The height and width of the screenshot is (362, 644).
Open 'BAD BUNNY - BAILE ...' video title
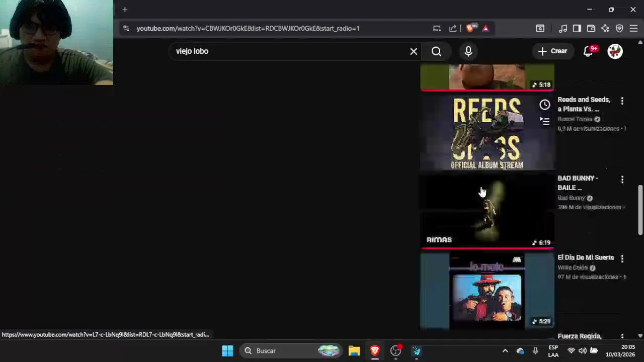click(x=578, y=183)
